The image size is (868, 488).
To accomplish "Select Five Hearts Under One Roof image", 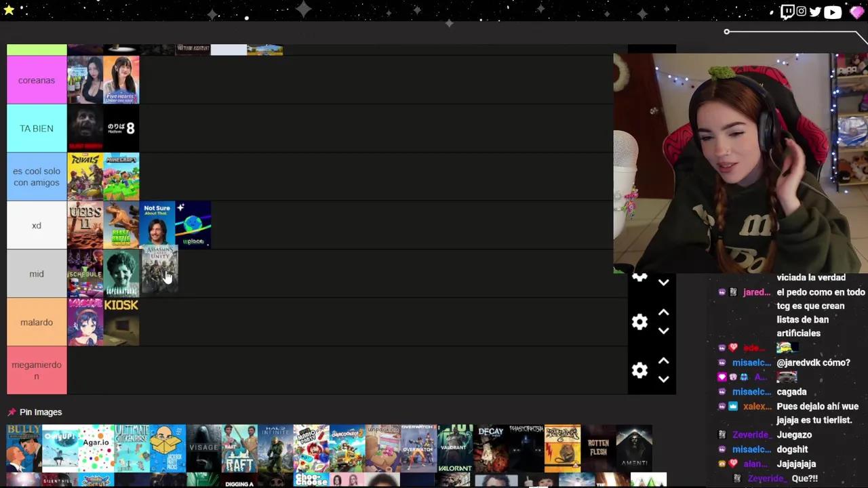I will pos(121,80).
